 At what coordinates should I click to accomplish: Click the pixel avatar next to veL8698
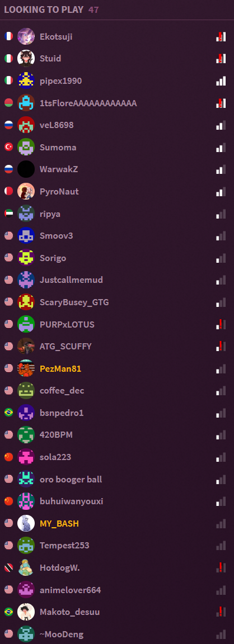(x=26, y=125)
